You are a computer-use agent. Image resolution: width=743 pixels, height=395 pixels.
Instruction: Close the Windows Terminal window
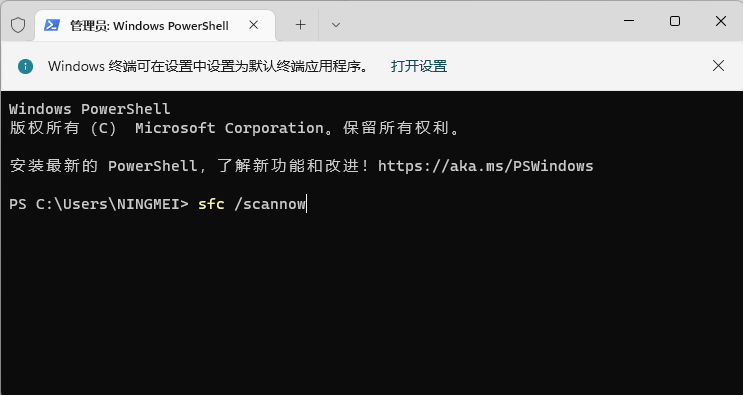click(x=721, y=21)
